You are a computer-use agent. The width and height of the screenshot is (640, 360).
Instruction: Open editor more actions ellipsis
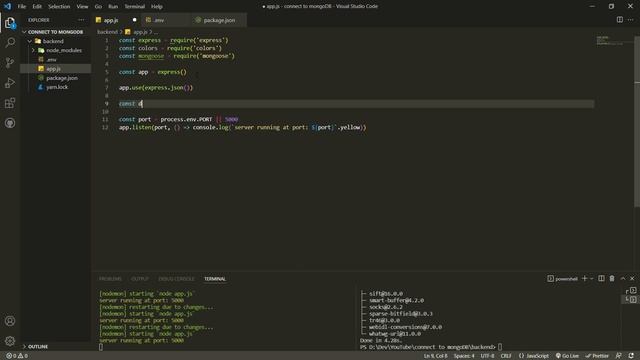[x=631, y=20]
